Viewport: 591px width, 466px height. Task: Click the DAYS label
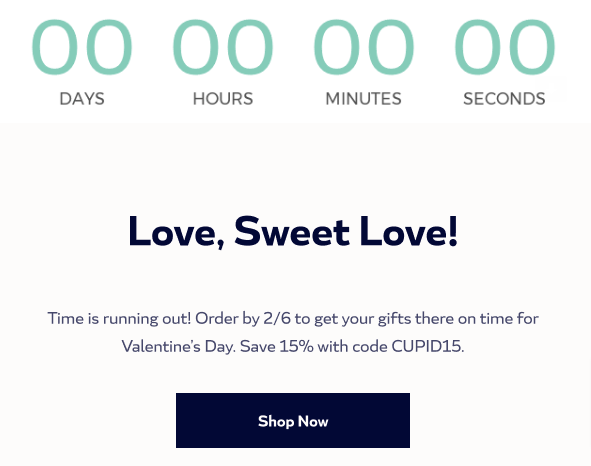click(x=82, y=99)
